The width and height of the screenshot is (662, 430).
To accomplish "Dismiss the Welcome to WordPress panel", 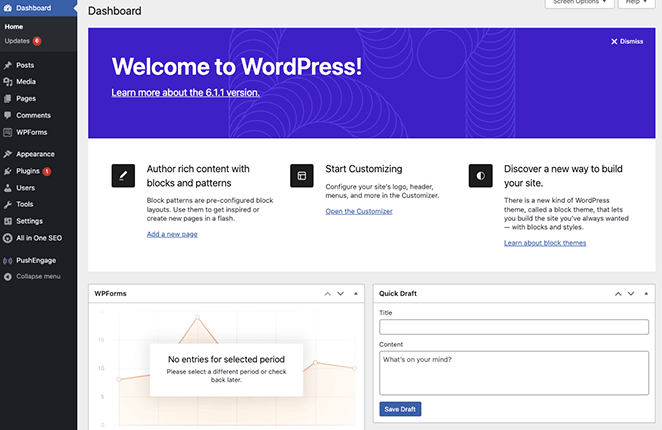I will 626,41.
